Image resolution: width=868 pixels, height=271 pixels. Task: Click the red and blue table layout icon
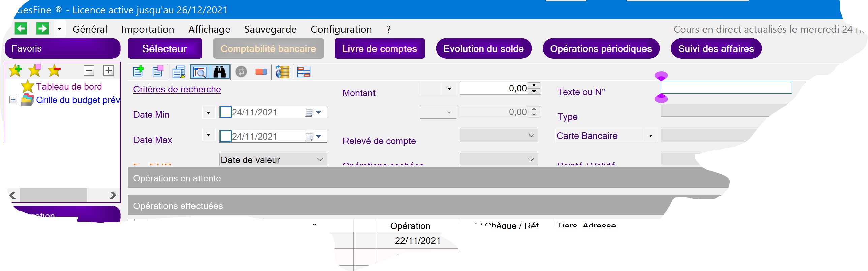click(304, 72)
